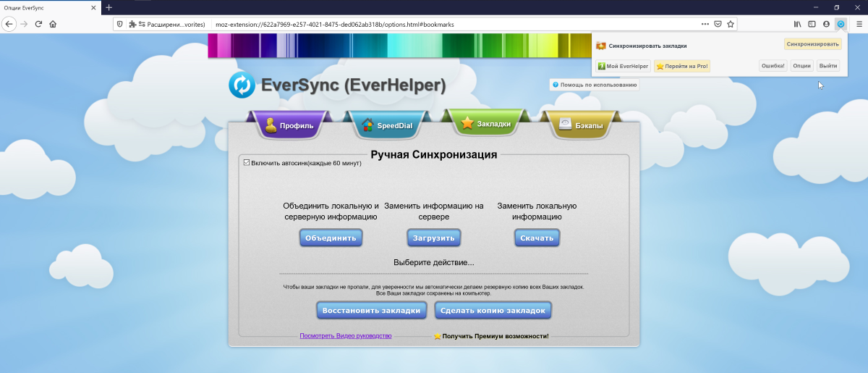
Task: Click Выйти to log out
Action: click(829, 66)
